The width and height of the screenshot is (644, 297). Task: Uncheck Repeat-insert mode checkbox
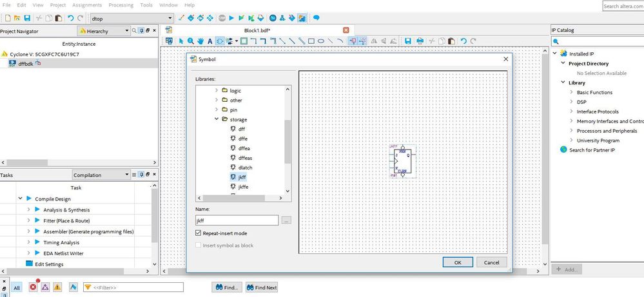(199, 233)
